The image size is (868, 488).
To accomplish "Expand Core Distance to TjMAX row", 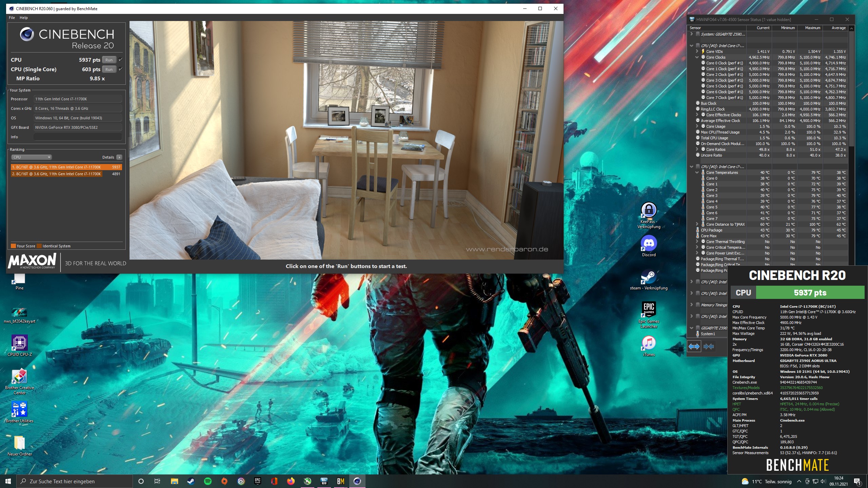I will 697,224.
